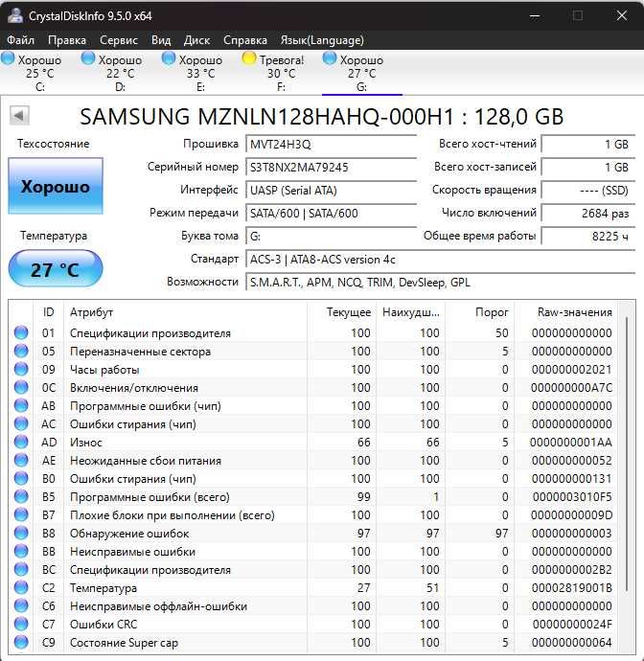Click raw value 0000000001AA in Износ row
The height and width of the screenshot is (661, 644).
pos(571,443)
